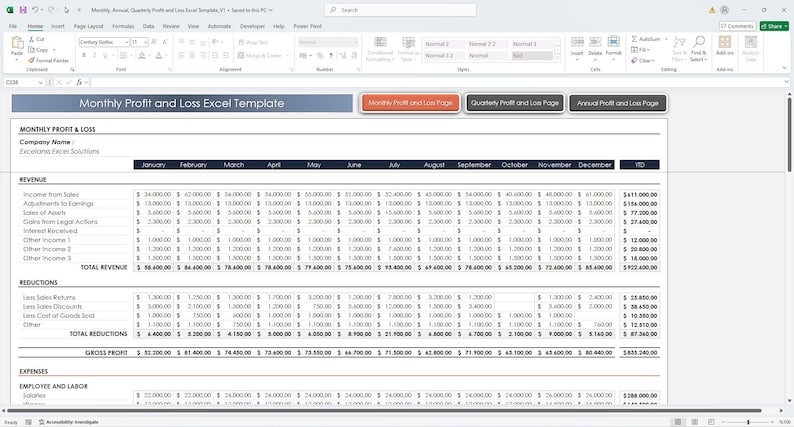794x427 pixels.
Task: Toggle Bold formatting
Action: coord(84,55)
